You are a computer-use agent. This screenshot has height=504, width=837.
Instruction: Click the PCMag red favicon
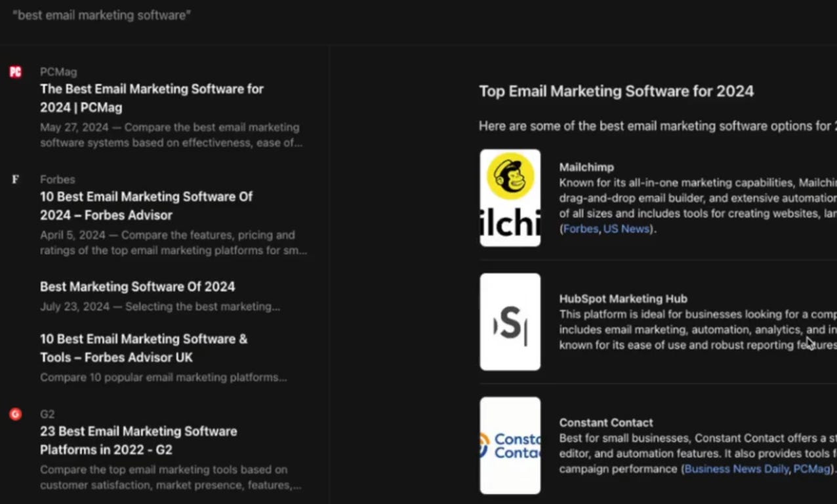(x=15, y=72)
